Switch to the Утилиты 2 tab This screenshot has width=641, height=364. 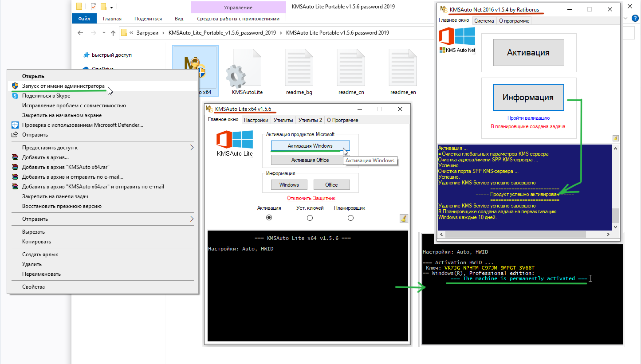(310, 120)
